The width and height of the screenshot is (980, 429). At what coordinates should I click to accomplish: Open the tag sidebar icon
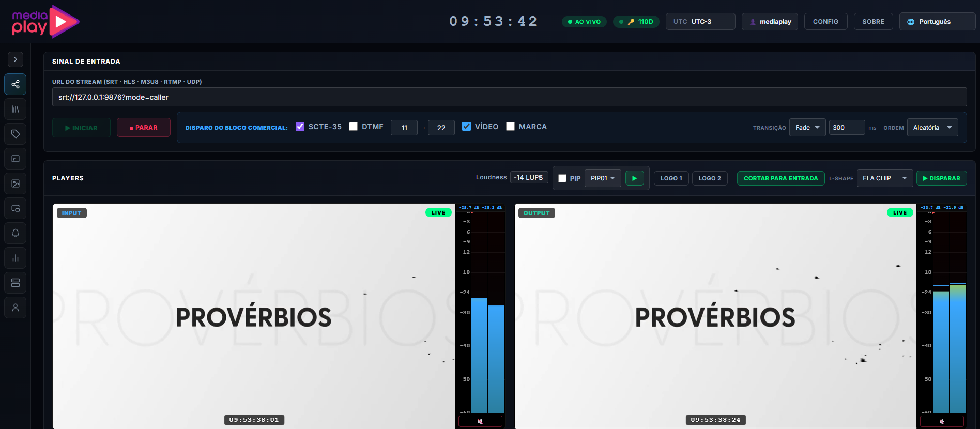(16, 134)
